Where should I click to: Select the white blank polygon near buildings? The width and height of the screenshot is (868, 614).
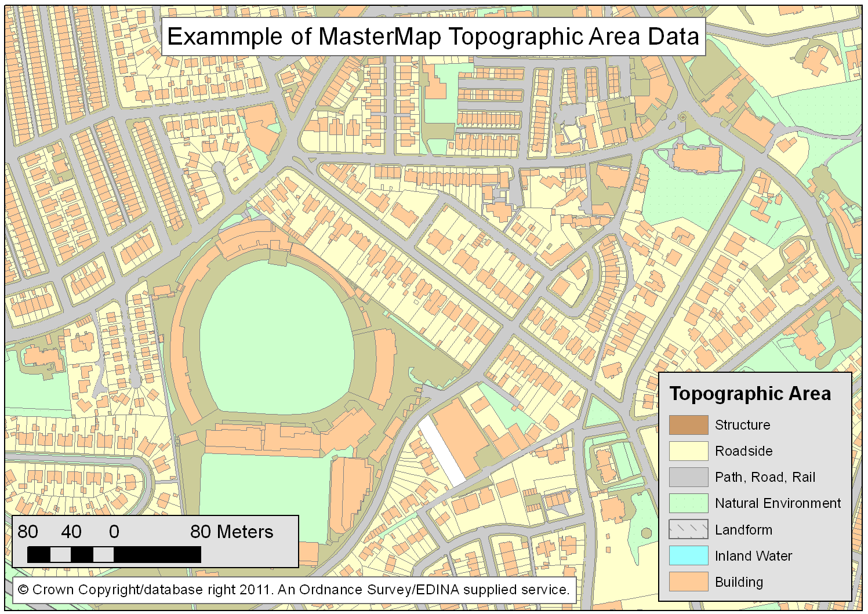(x=442, y=450)
